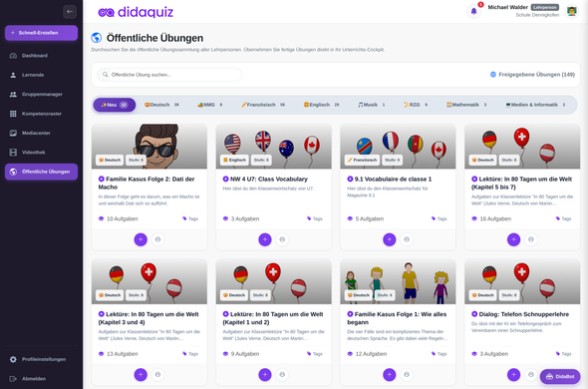
Task: Open Familie Kasus Folge 2 thumbnail
Action: point(149,146)
